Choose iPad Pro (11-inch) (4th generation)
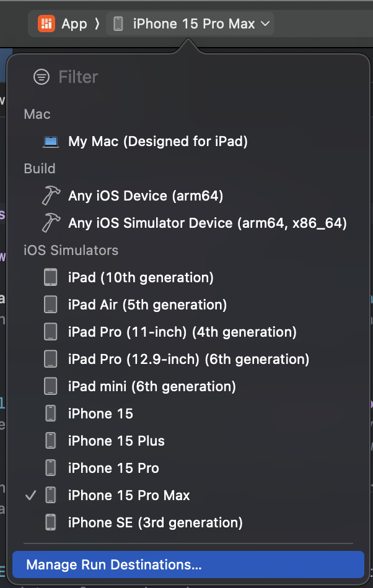Screen dimensions: 373x588 pyautogui.click(x=182, y=332)
